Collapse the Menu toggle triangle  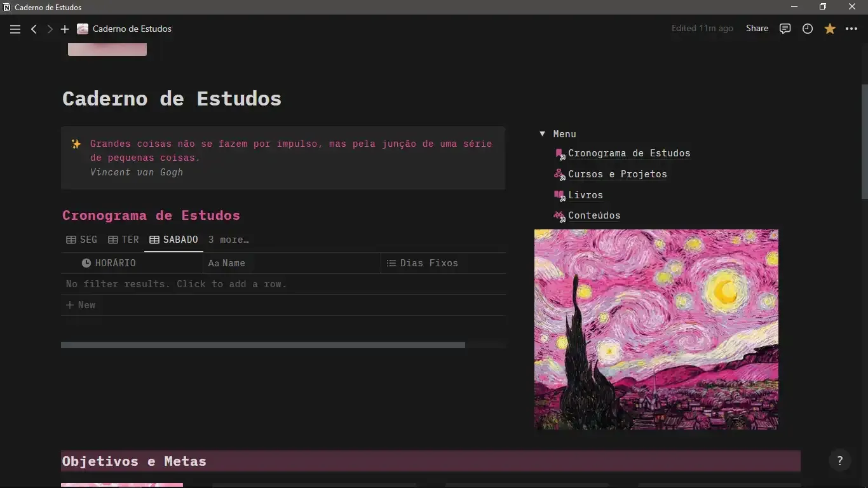pyautogui.click(x=542, y=134)
